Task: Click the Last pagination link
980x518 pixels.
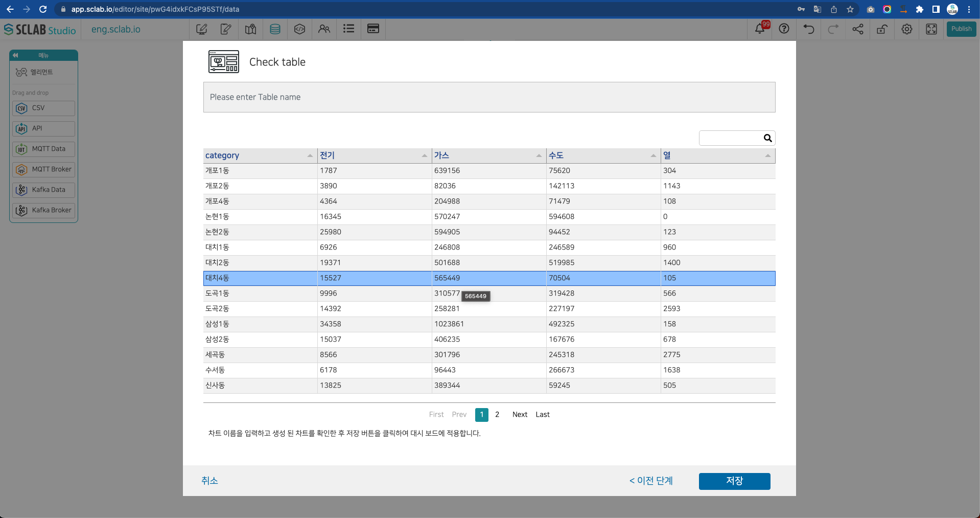Action: coord(543,415)
